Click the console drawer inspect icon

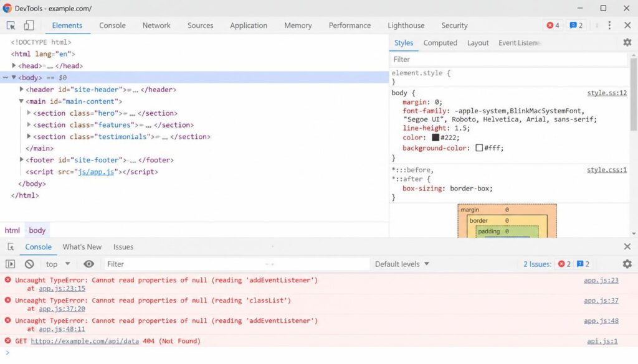click(x=11, y=247)
